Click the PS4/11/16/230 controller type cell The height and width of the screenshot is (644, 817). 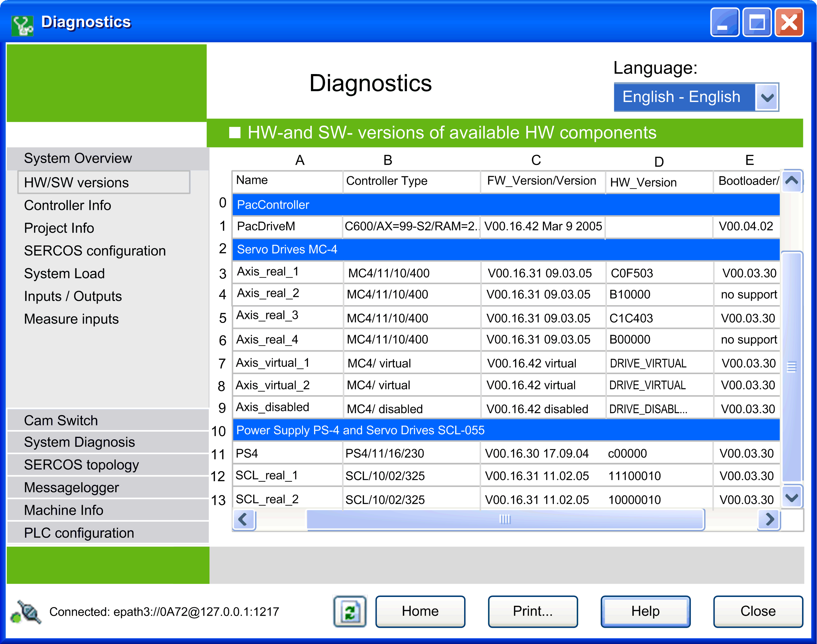[x=411, y=453]
